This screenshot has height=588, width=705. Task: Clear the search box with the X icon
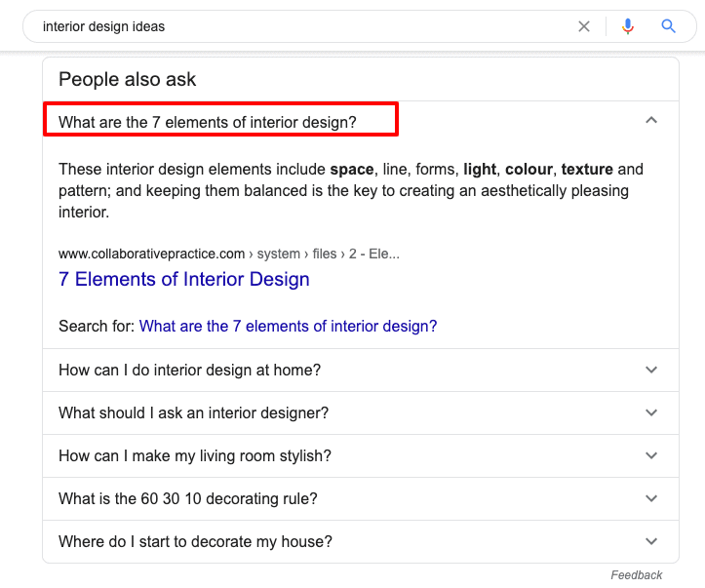coord(584,26)
